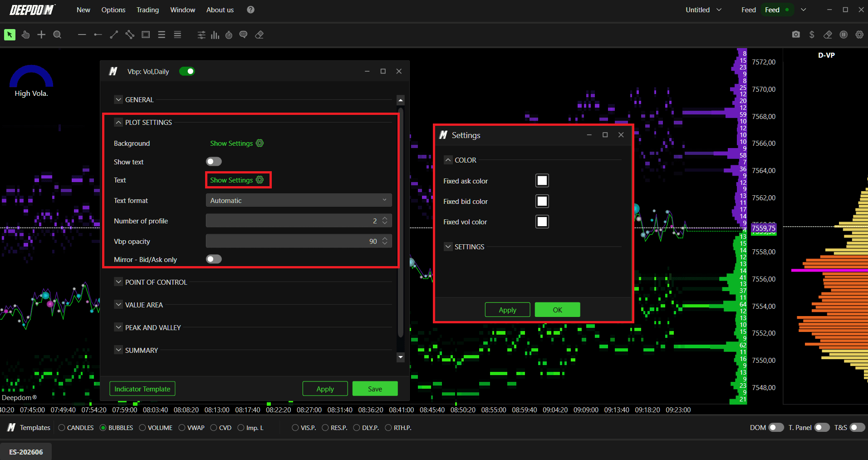This screenshot has height=460, width=868.
Task: Activate the hand pan tool
Action: (25, 35)
